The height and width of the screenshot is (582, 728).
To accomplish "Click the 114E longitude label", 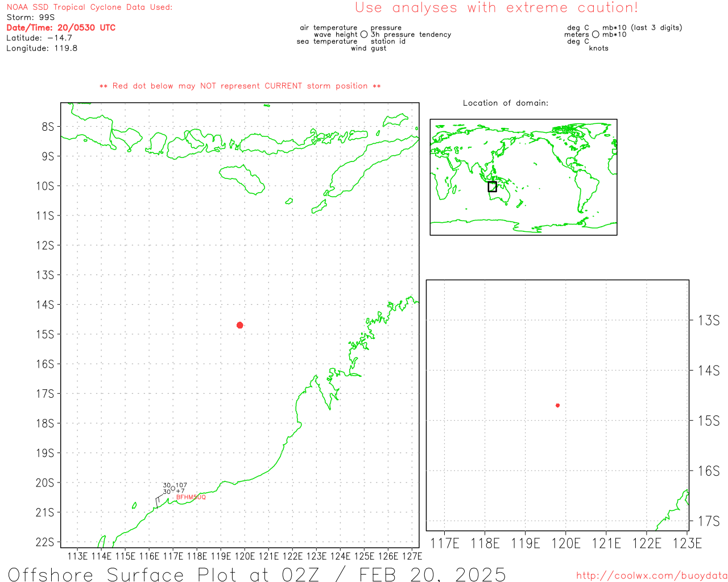I will (102, 556).
